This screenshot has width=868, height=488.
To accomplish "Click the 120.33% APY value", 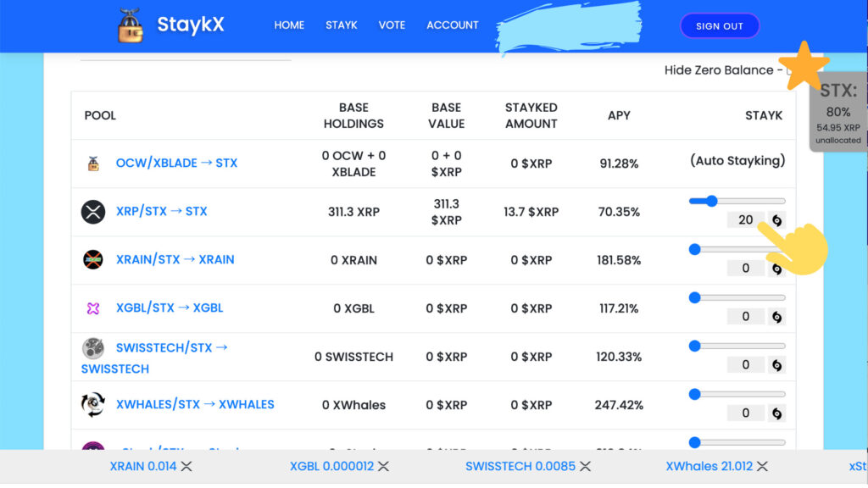I will click(x=619, y=357).
